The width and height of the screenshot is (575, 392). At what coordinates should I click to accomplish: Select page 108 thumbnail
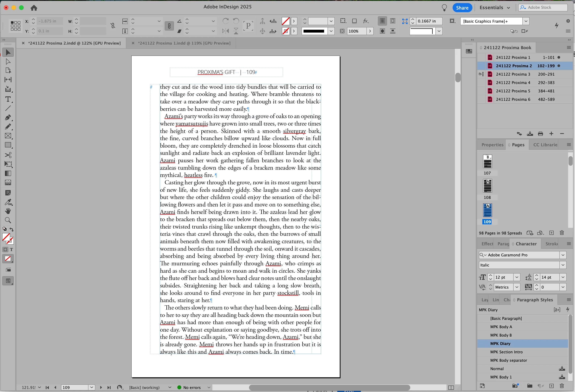click(x=487, y=186)
